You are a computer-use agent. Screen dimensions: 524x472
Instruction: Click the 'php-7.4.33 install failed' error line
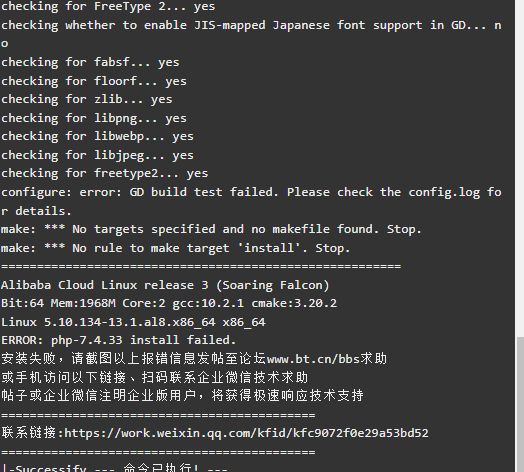(x=119, y=340)
